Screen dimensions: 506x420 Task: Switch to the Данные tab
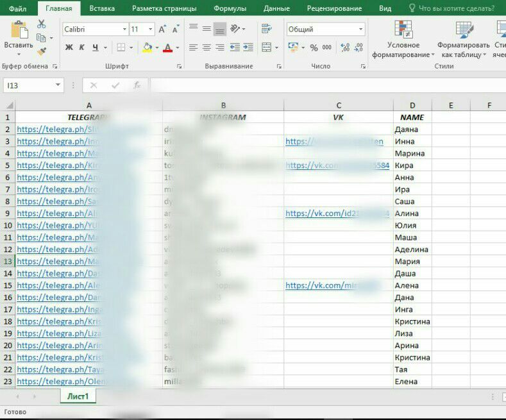coord(276,8)
